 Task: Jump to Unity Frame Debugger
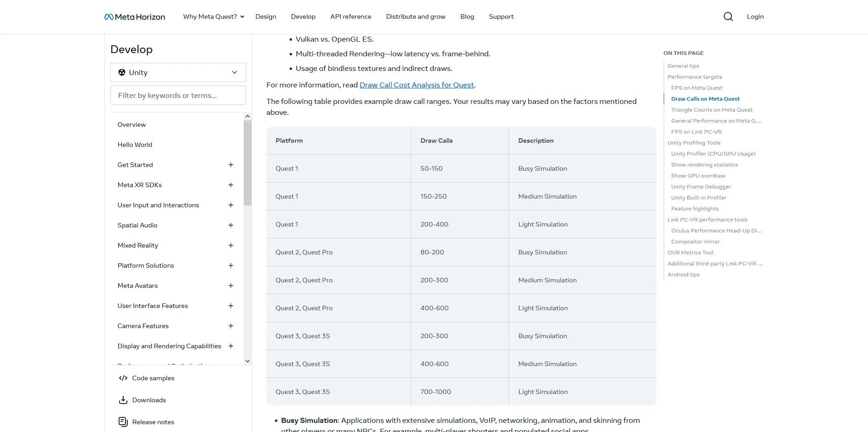tap(701, 187)
